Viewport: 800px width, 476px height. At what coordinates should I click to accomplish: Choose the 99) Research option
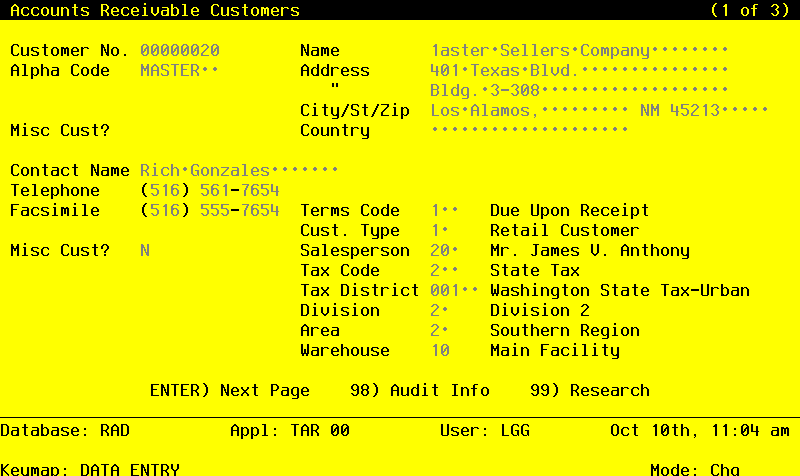590,390
